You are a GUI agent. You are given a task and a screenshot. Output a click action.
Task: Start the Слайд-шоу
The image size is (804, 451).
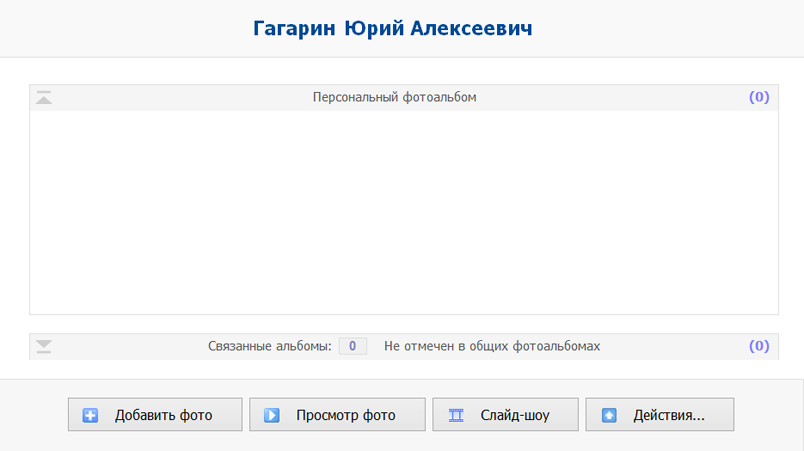[505, 415]
